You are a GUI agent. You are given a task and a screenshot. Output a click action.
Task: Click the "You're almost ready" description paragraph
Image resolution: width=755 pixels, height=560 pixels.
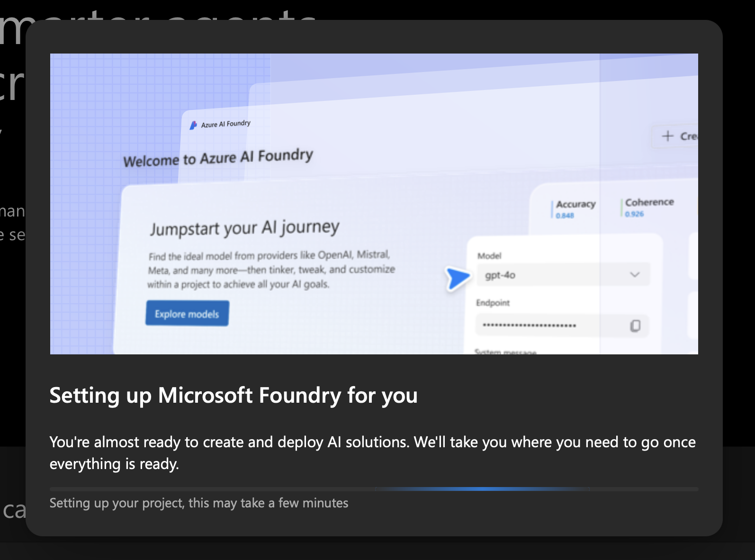373,452
